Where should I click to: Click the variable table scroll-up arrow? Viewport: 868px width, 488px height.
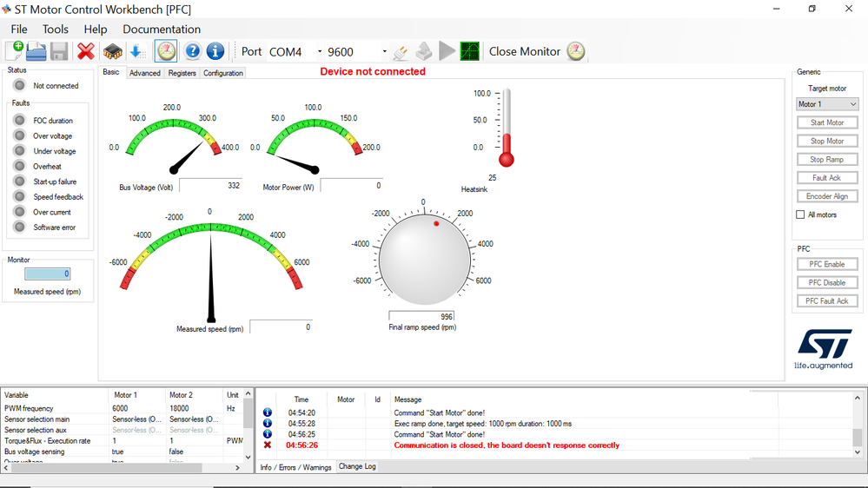(248, 394)
